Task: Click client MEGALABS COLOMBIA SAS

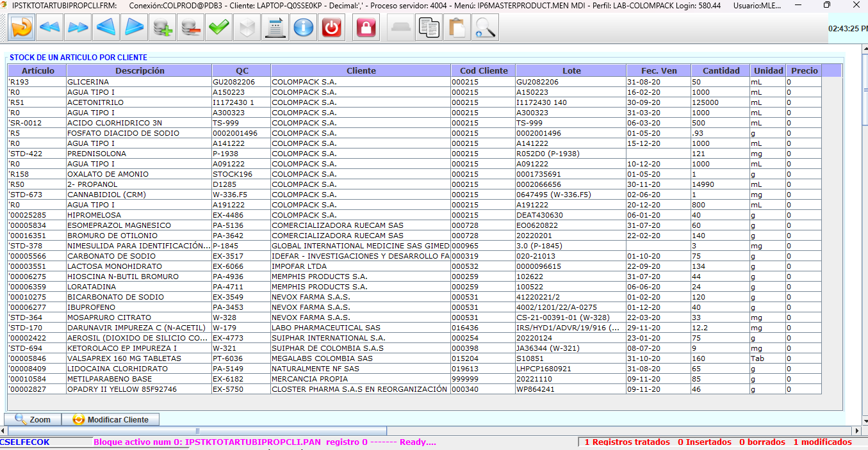Action: click(x=361, y=358)
